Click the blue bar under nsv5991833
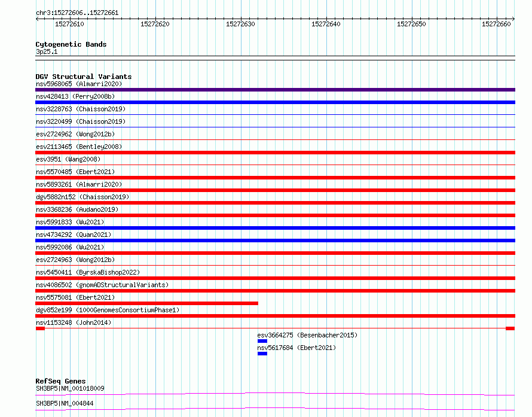Viewport: 532px width, 417px height. pos(275,228)
